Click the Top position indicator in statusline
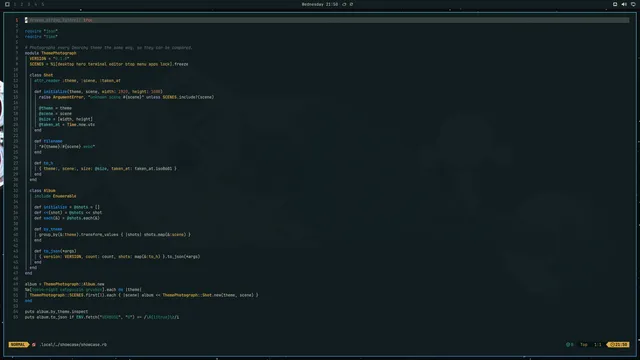Viewport: 640px width, 360px height. coord(584,344)
